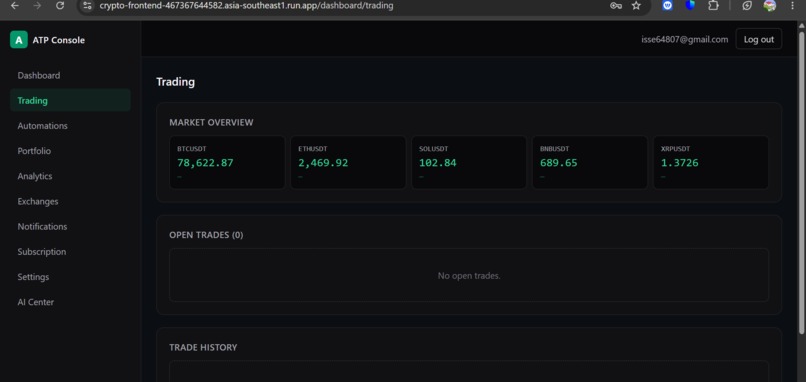Click the circular icon left of the avatar
The width and height of the screenshot is (806, 382).
point(747,6)
